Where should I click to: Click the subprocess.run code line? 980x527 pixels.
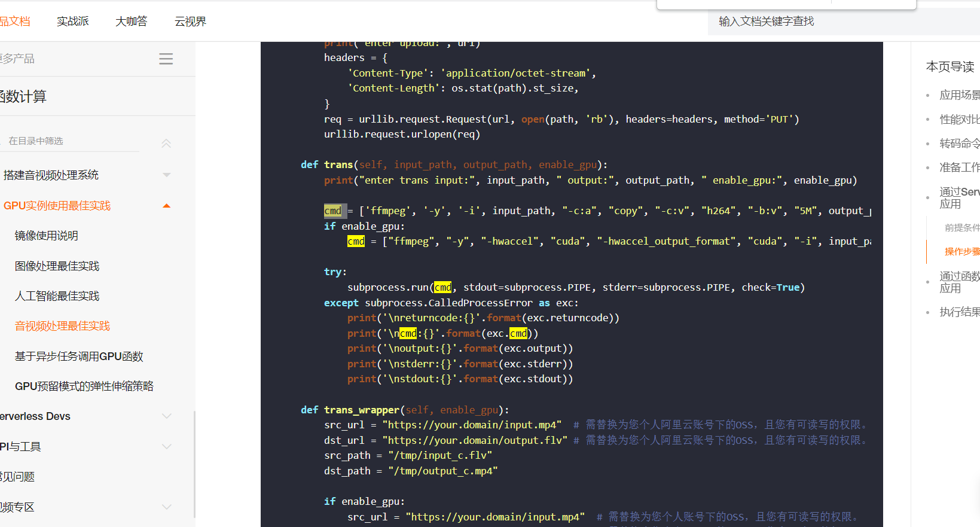576,287
